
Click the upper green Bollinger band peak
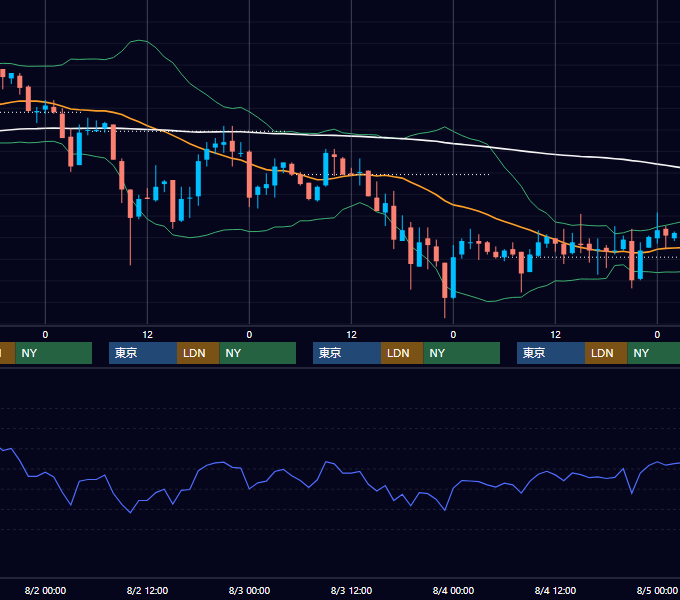(x=139, y=40)
